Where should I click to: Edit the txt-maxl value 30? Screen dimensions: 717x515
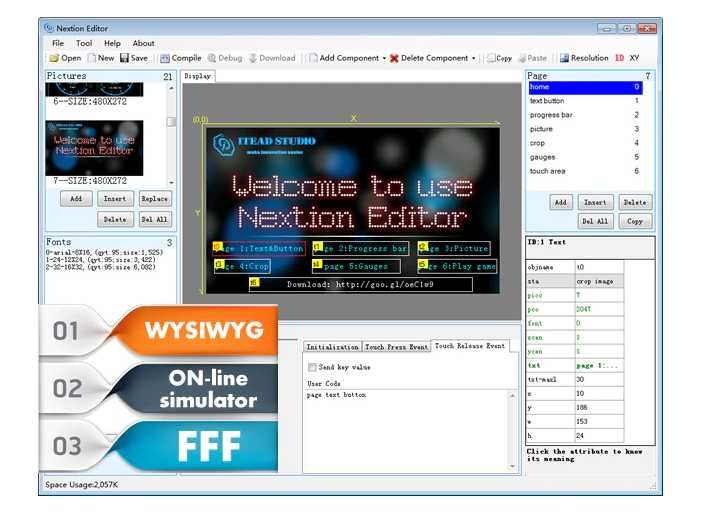599,380
